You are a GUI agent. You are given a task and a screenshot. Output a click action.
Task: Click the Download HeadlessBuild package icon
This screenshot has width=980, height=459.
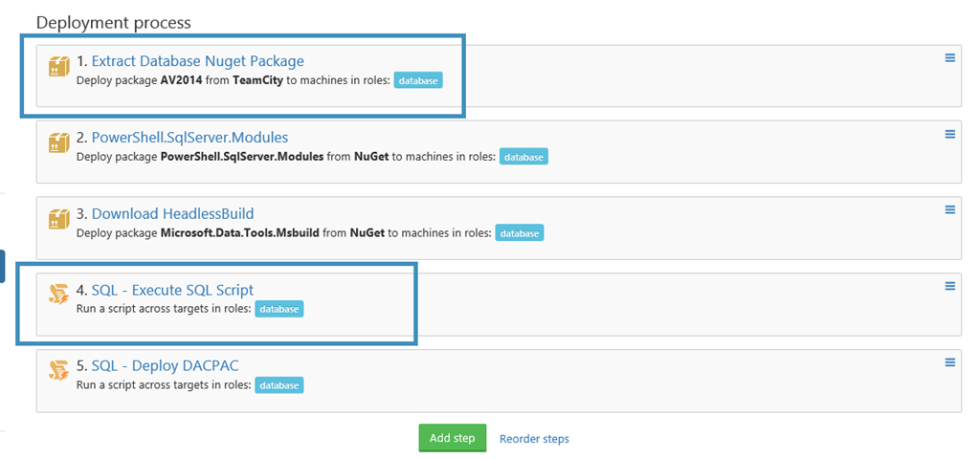click(x=59, y=219)
